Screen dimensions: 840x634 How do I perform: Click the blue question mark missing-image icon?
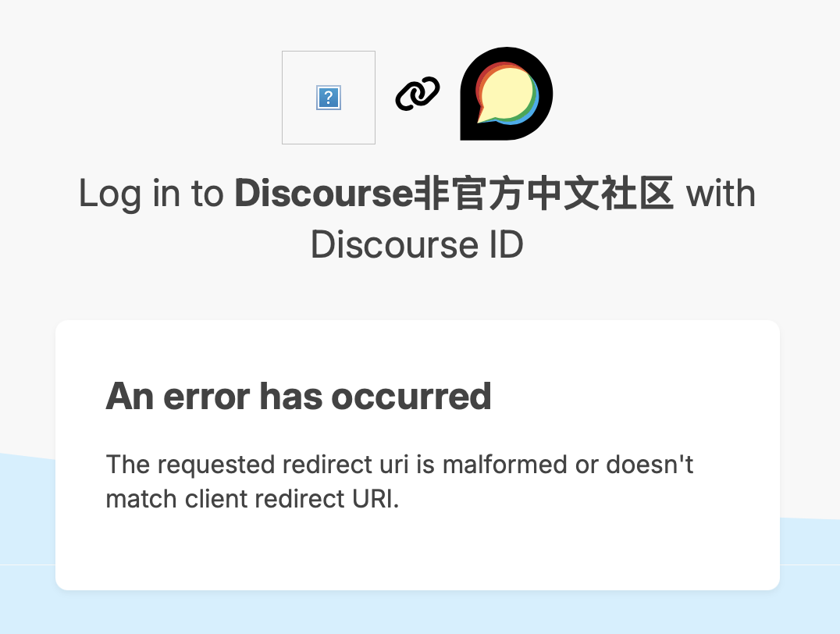click(x=329, y=98)
